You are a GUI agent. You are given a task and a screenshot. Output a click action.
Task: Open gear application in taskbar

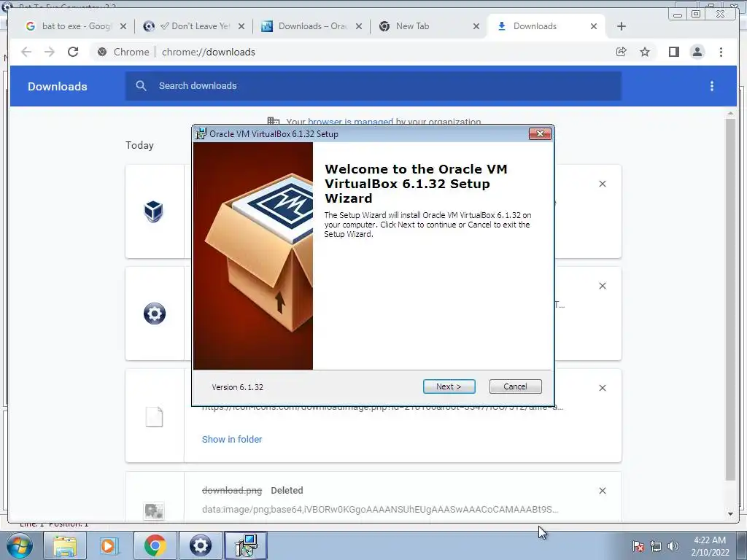[x=201, y=545]
